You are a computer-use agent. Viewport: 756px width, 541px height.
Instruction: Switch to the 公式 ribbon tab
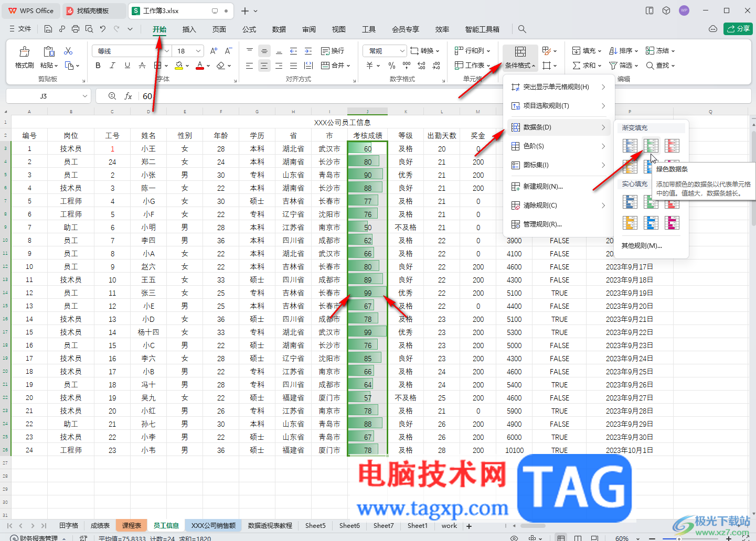click(x=249, y=29)
